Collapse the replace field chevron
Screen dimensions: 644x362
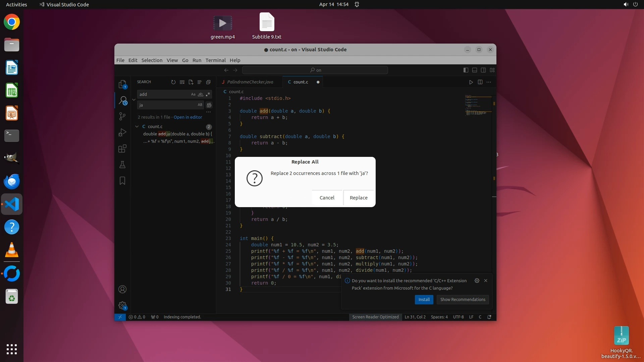pos(134,100)
